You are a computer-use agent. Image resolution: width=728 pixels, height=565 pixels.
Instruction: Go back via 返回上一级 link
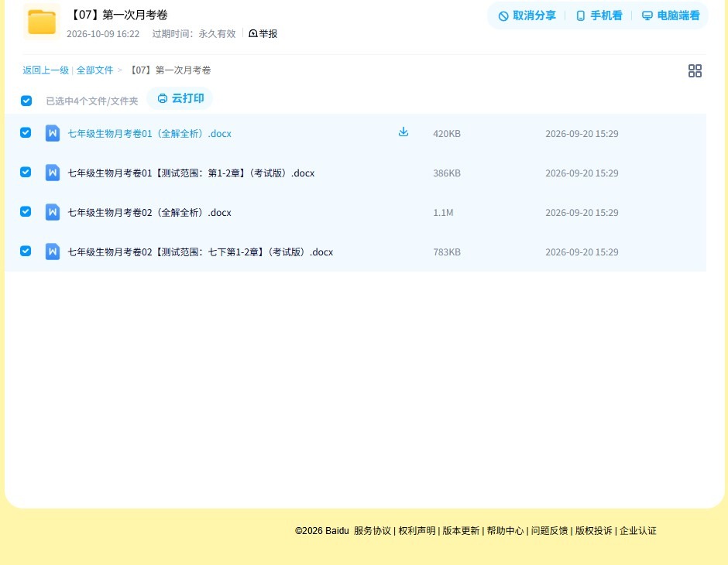[46, 70]
